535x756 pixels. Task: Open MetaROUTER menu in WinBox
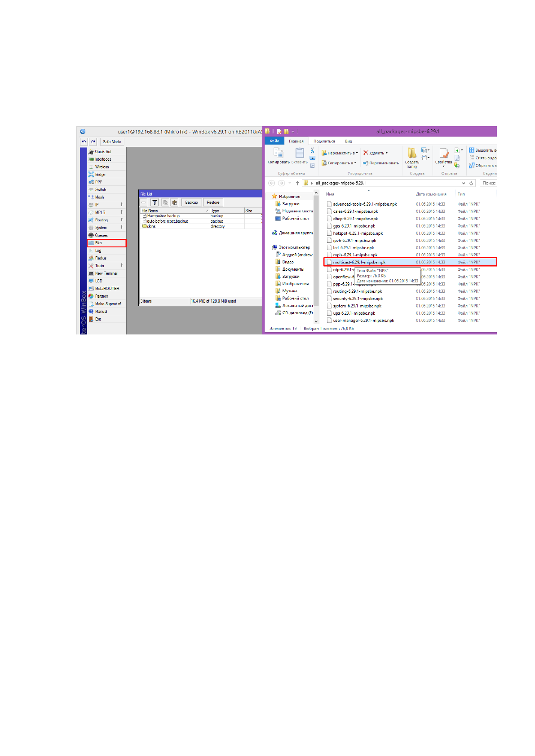coord(106,289)
